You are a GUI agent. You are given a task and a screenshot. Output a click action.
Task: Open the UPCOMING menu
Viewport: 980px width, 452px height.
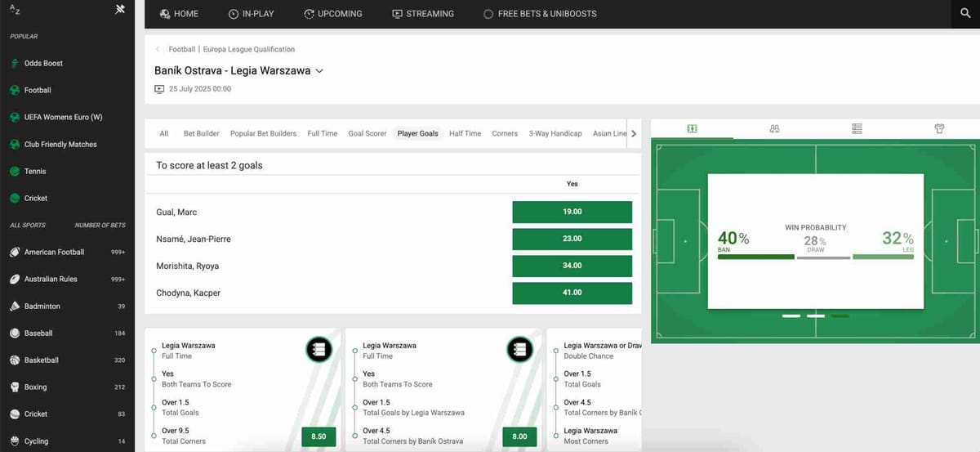coord(332,14)
